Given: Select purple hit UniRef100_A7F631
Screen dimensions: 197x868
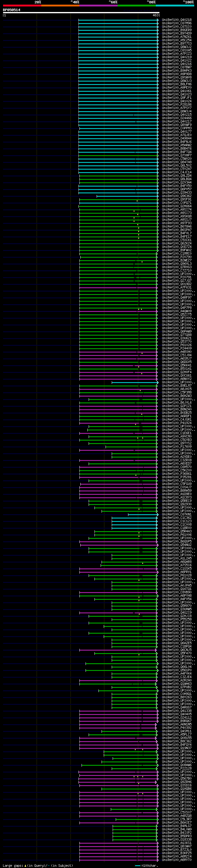Looking at the screenshot, I should (177, 287).
